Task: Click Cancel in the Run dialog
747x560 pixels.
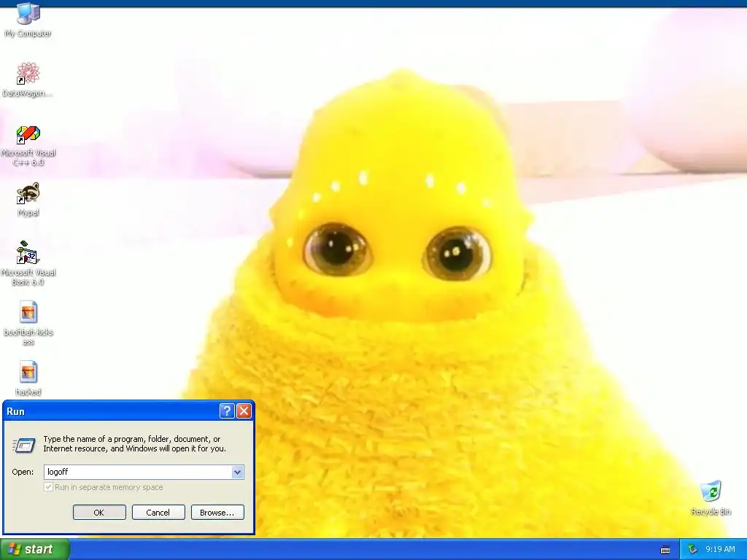Action: pyautogui.click(x=158, y=513)
